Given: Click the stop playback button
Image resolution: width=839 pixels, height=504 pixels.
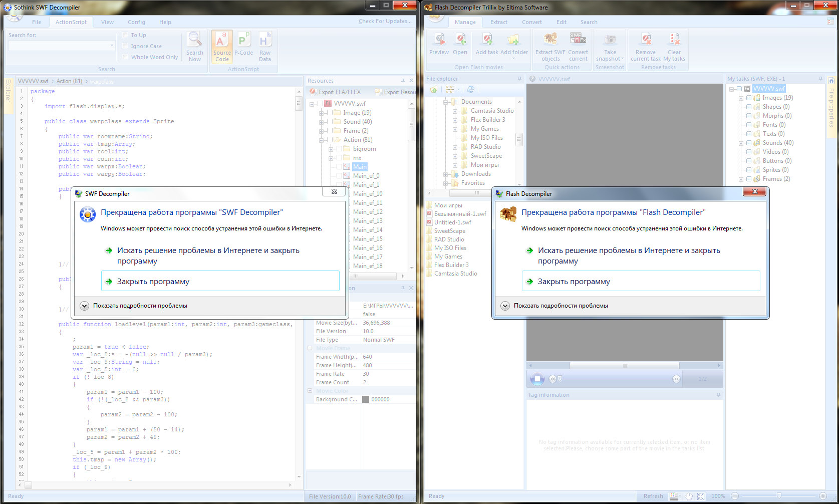Looking at the screenshot, I should tap(537, 379).
